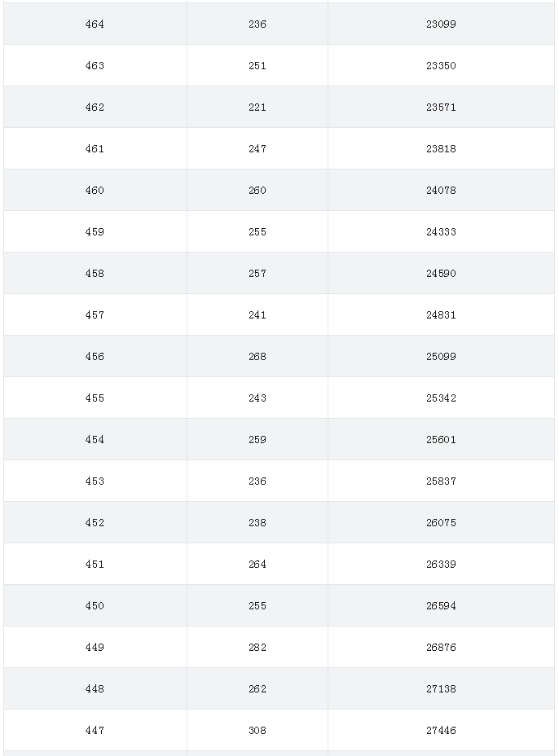Click the count value 308
This screenshot has height=756, width=559.
[x=257, y=730]
